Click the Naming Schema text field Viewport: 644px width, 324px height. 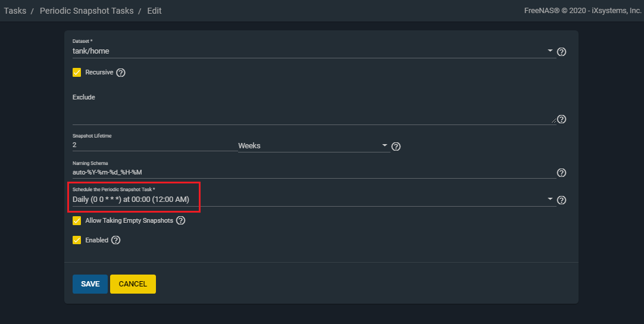pos(314,172)
